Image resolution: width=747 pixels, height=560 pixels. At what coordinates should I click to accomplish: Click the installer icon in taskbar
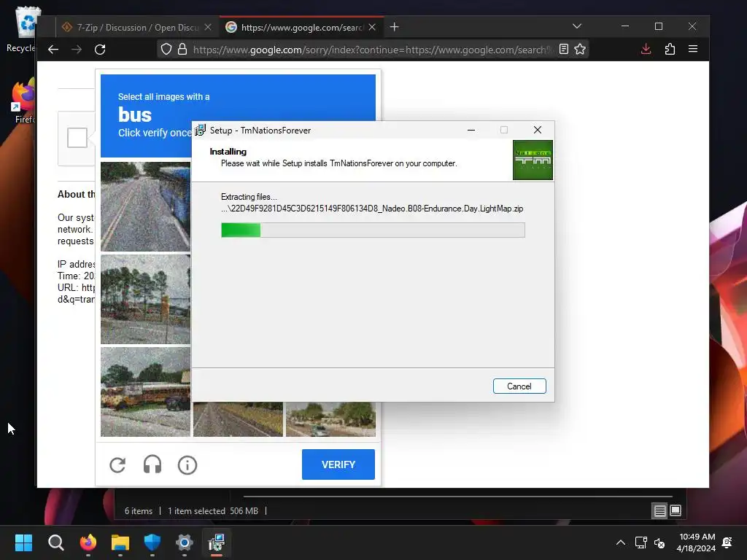coord(217,542)
